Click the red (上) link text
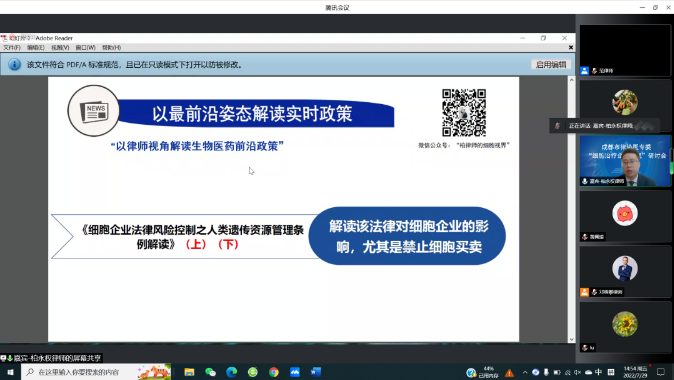Image resolution: width=674 pixels, height=380 pixels. click(196, 244)
